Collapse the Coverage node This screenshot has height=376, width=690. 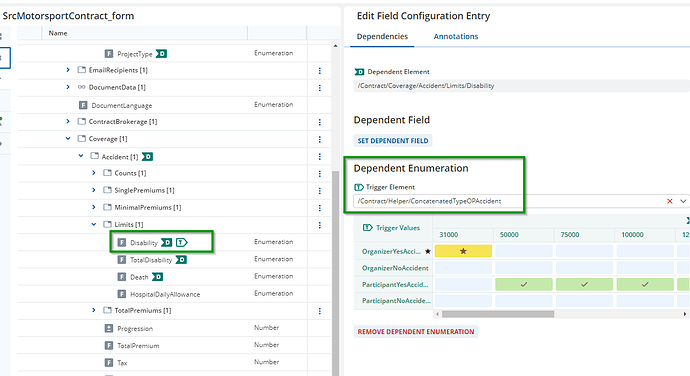(68, 138)
